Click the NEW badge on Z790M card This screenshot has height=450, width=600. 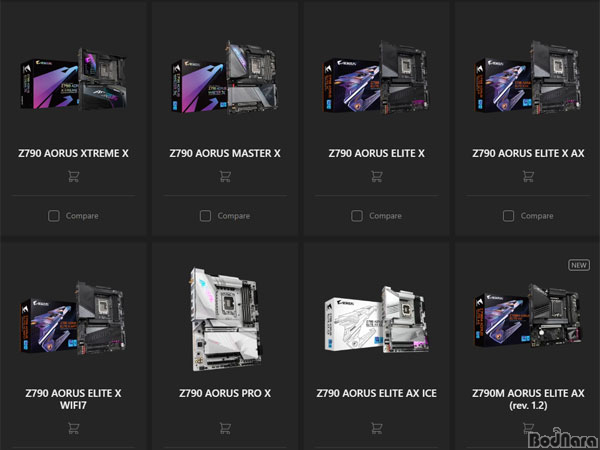coord(579,265)
